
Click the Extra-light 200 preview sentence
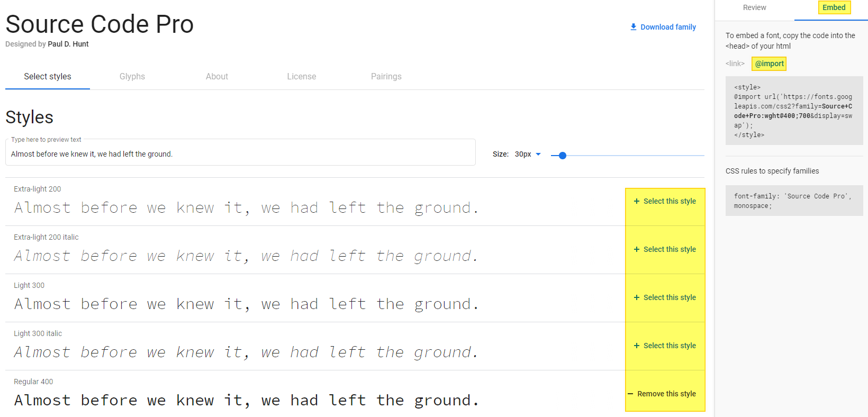pyautogui.click(x=247, y=207)
